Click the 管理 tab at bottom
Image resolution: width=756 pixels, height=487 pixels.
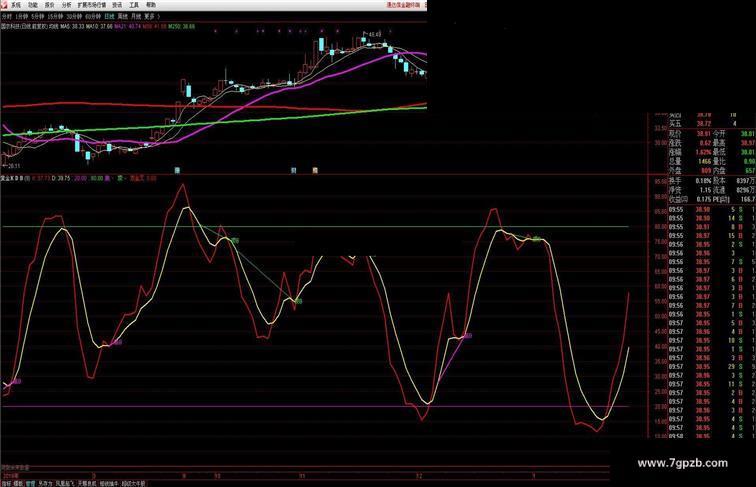[x=30, y=483]
